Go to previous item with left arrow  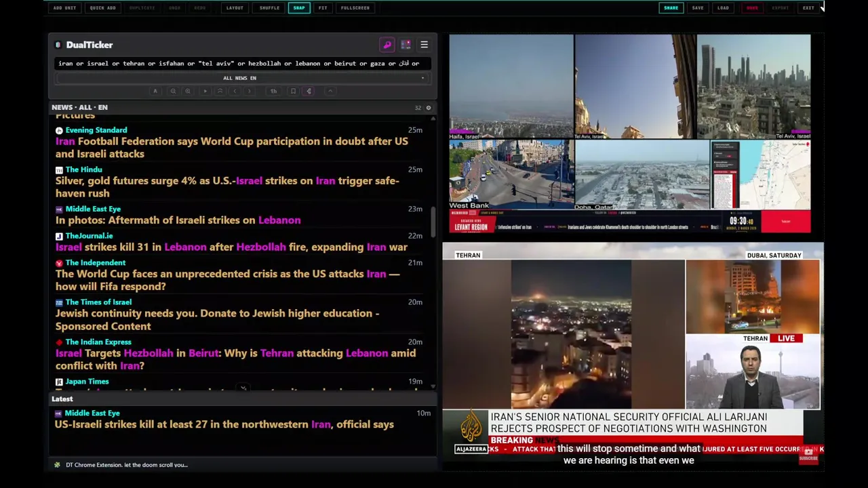click(235, 91)
